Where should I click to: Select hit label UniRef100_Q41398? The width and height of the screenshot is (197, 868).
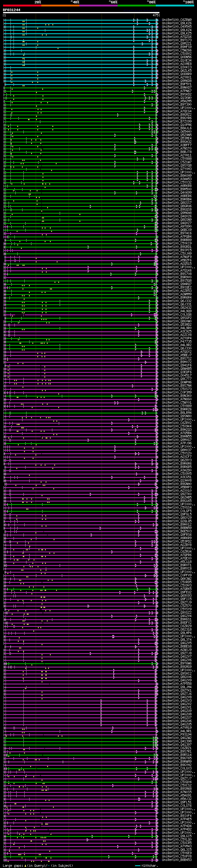tap(177, 741)
